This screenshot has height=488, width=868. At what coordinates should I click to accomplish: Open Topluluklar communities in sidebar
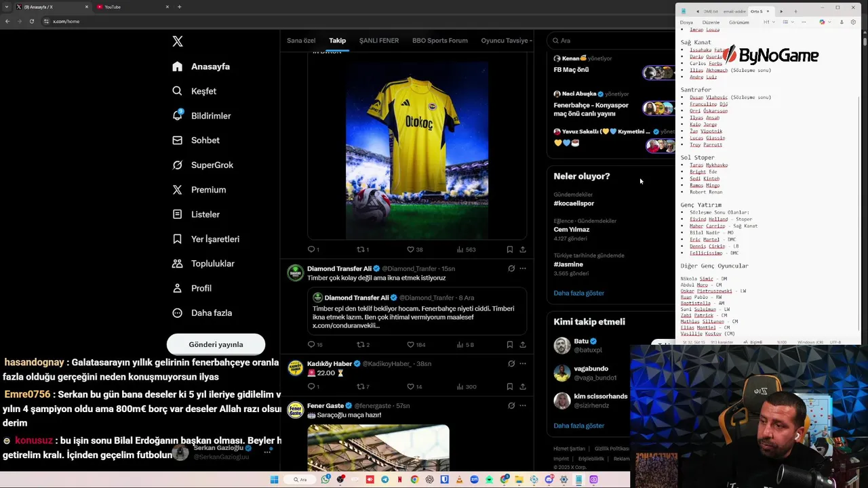pyautogui.click(x=203, y=264)
